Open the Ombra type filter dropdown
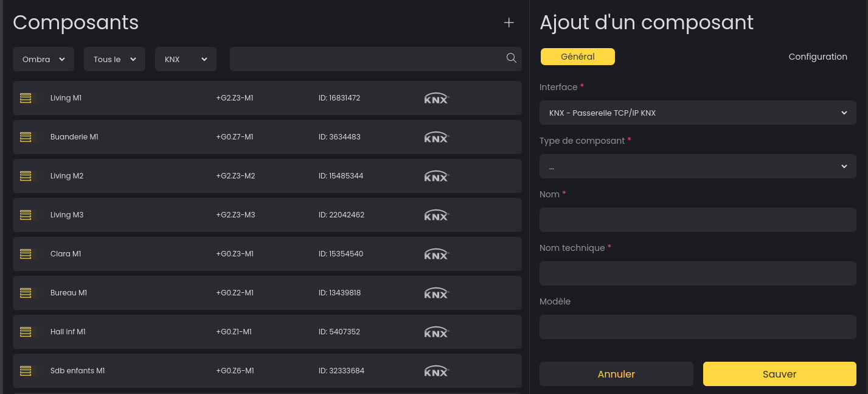 point(43,59)
